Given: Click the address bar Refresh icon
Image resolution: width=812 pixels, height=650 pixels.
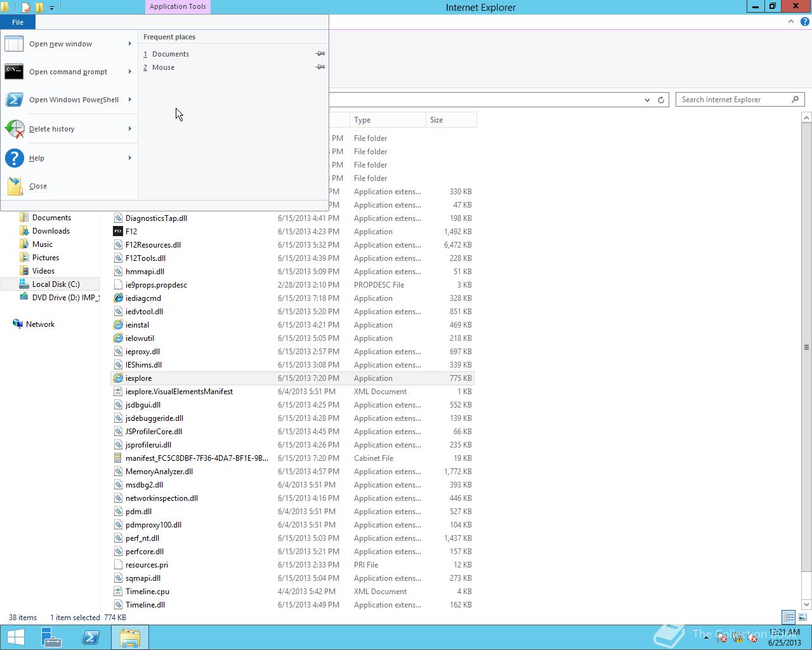Looking at the screenshot, I should coord(661,100).
